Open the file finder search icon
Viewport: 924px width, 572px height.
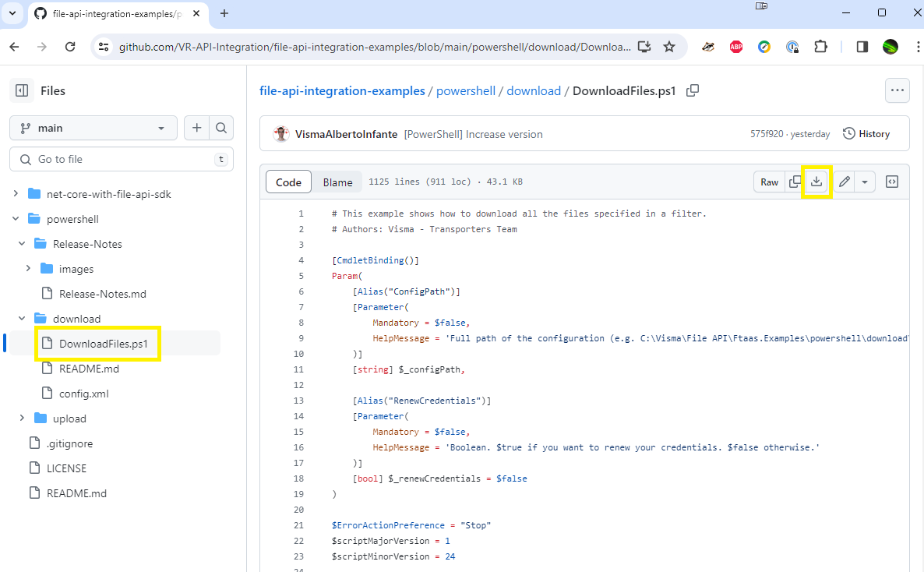tap(222, 128)
